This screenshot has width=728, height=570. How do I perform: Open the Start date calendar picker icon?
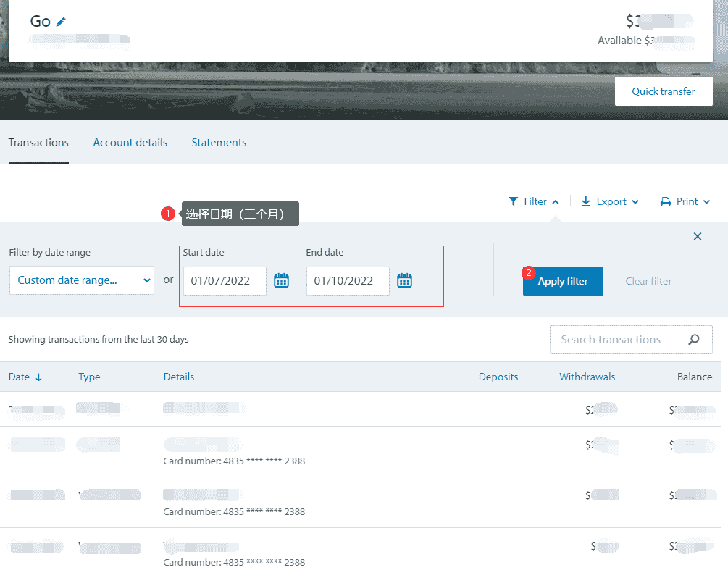(x=282, y=280)
